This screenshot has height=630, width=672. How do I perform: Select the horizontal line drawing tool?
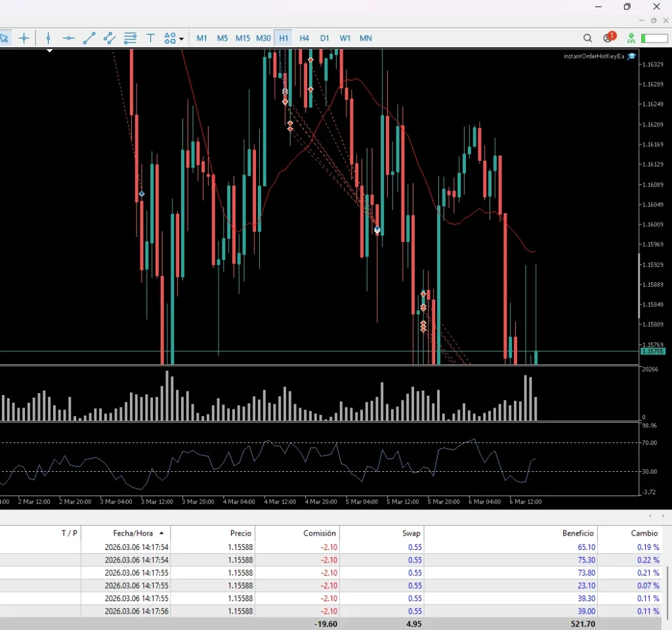(x=68, y=38)
